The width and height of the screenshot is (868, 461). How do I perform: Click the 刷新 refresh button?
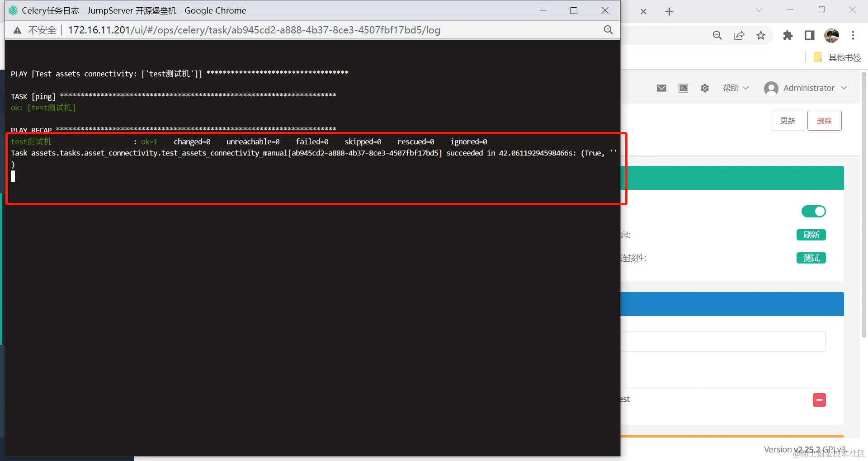click(811, 235)
